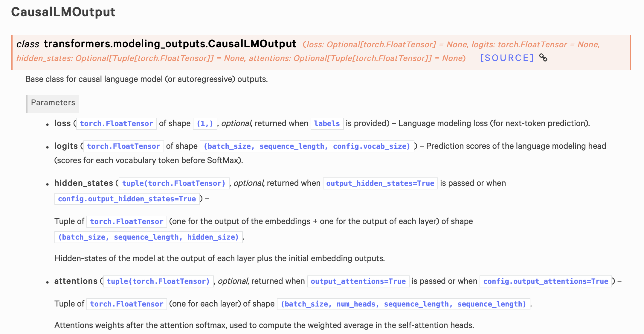The image size is (644, 334).
Task: Click the (batch_size, sequence_length, hidden_size) code span
Action: pyautogui.click(x=149, y=237)
